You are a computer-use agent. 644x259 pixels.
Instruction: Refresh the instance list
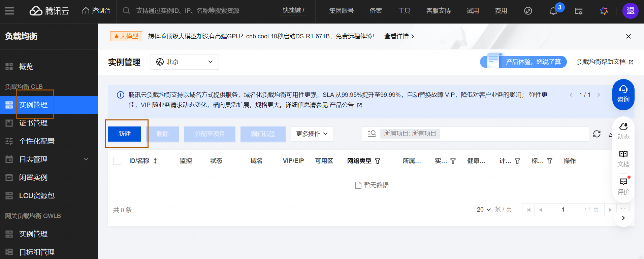pyautogui.click(x=597, y=134)
